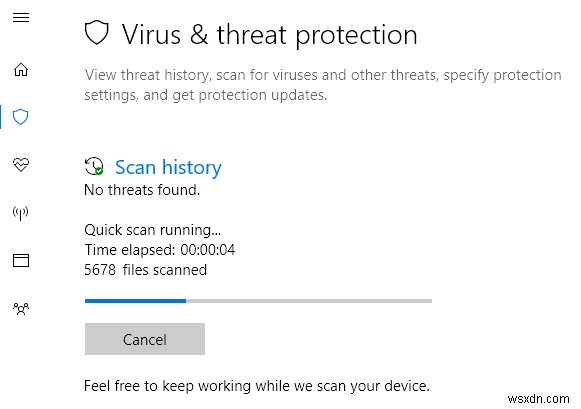Open Family options people icon
Image resolution: width=581 pixels, height=409 pixels.
pyautogui.click(x=21, y=308)
